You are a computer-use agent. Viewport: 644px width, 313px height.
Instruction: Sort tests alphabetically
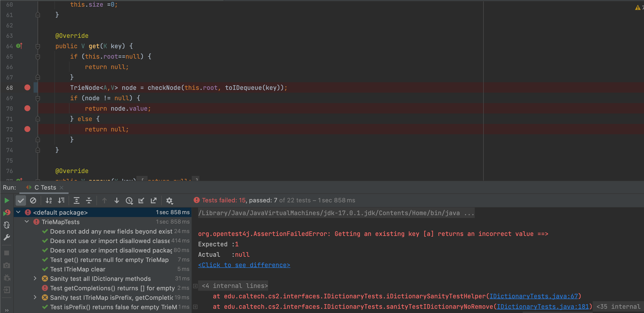click(48, 200)
